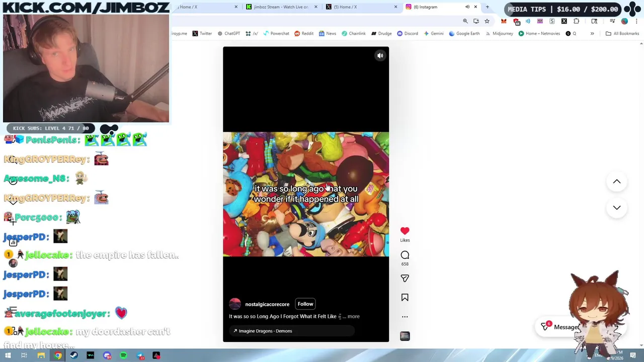The height and width of the screenshot is (362, 644).
Task: Open a new browser tab
Action: (x=487, y=7)
